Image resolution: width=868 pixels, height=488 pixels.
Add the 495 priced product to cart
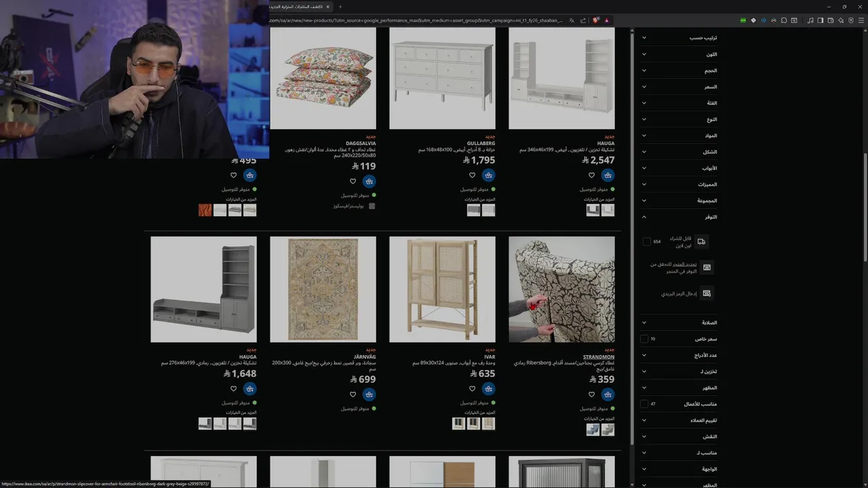(x=250, y=175)
